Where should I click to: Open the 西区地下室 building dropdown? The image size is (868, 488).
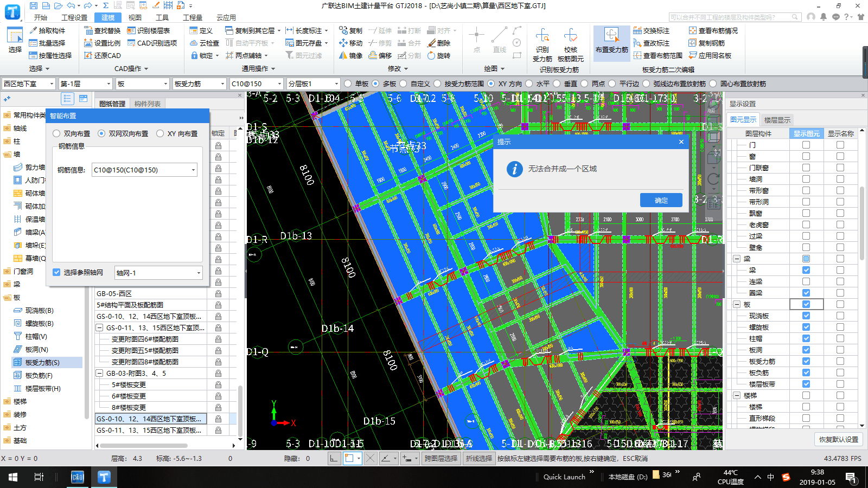[29, 84]
